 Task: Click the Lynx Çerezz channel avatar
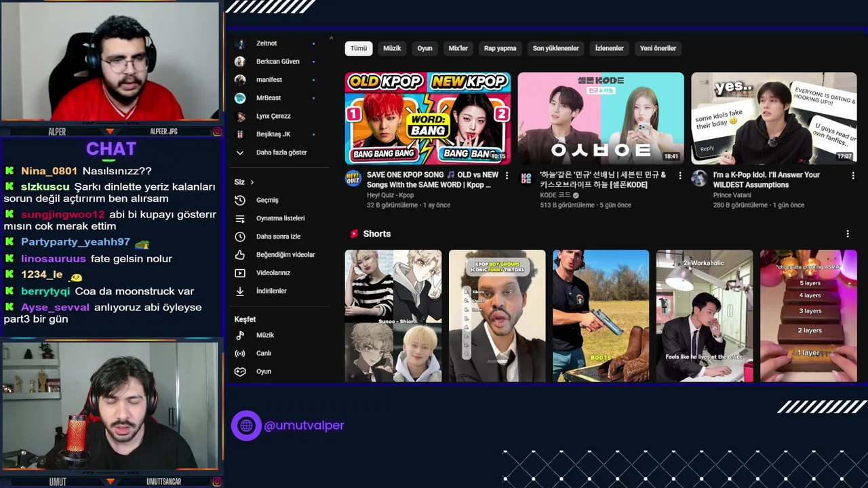click(240, 117)
